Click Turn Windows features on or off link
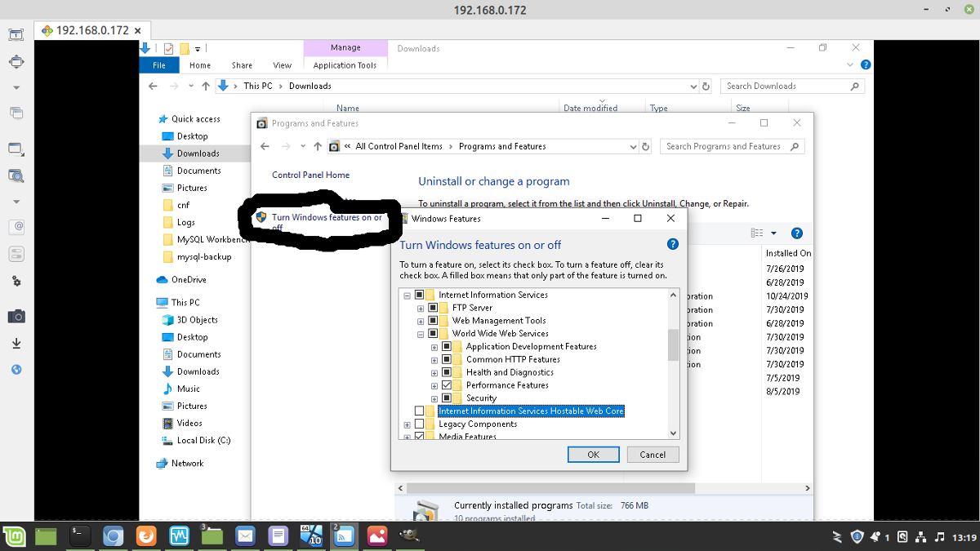 click(327, 222)
